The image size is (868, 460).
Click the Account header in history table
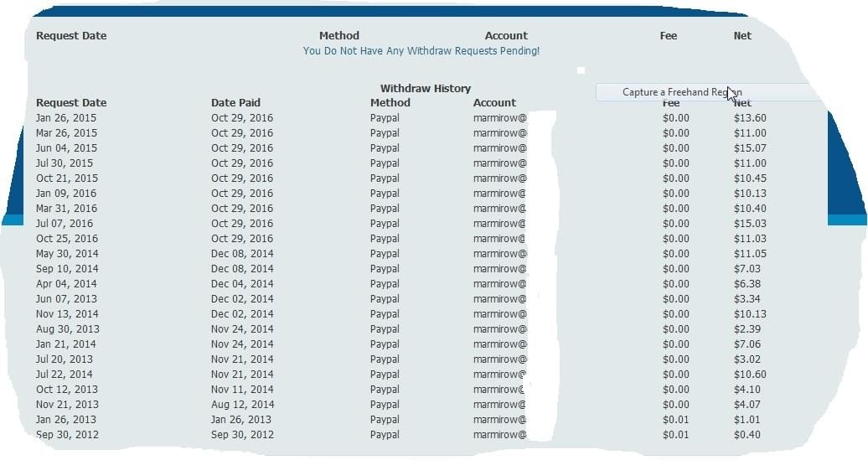494,103
